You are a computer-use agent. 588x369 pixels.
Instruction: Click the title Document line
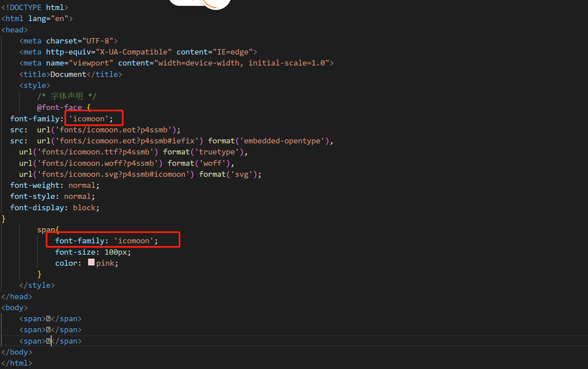click(x=71, y=74)
